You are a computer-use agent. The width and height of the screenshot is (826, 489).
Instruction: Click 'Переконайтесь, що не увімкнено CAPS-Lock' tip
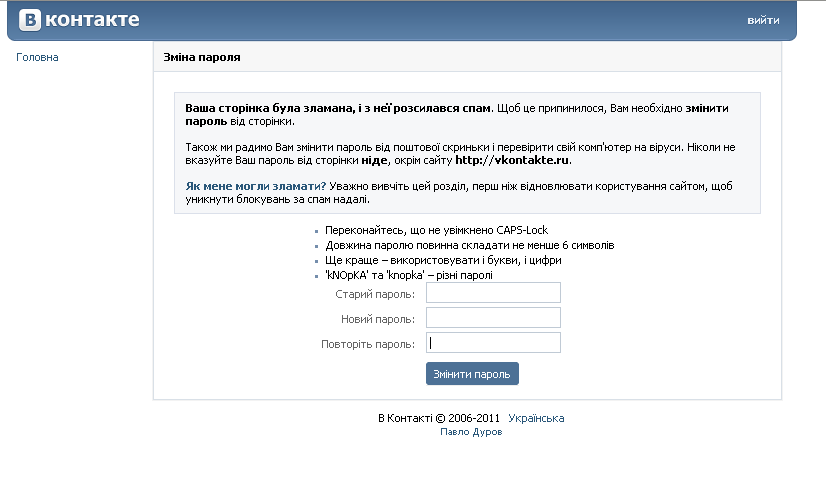[x=436, y=230]
